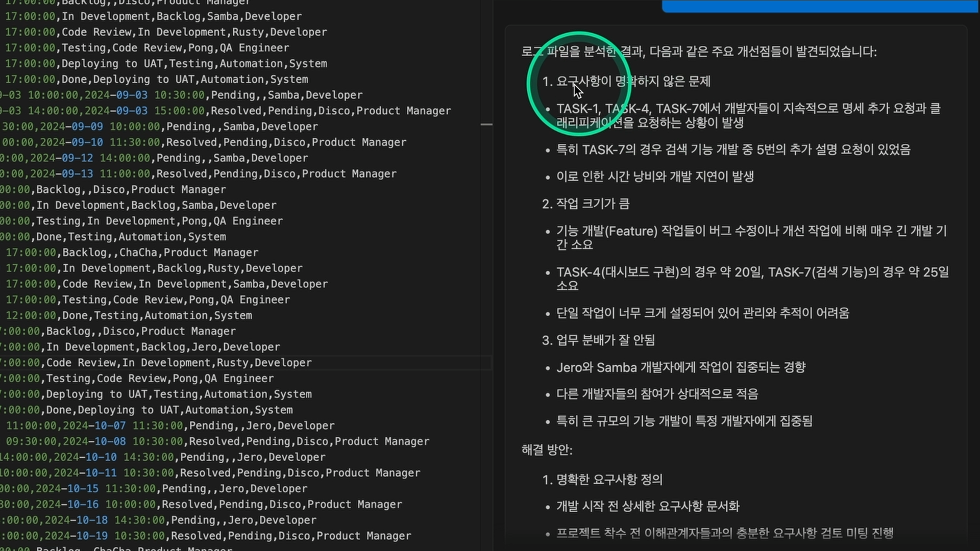This screenshot has height=551, width=980.
Task: Click the minimap scrollbar marker beside the editor
Action: click(x=486, y=124)
